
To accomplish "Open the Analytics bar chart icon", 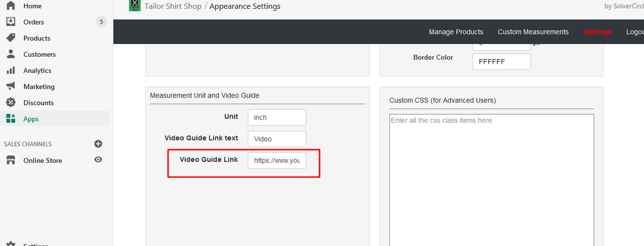I will [x=11, y=70].
